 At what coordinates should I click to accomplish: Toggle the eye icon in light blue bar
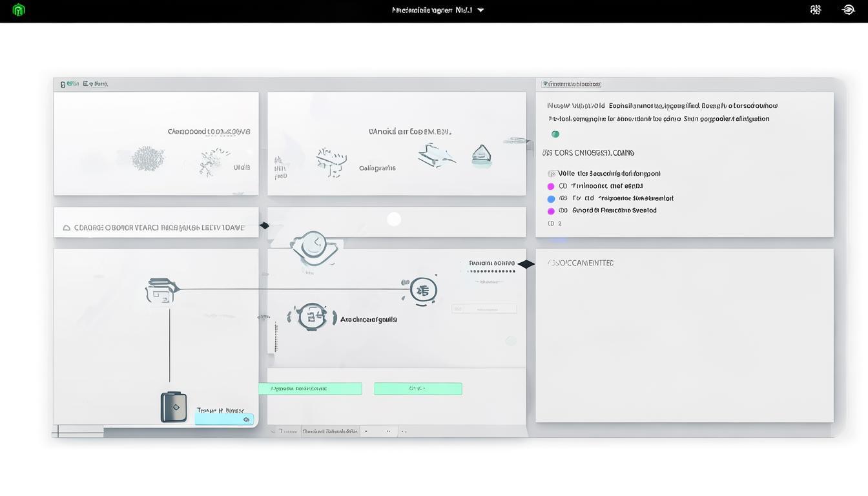[x=246, y=420]
